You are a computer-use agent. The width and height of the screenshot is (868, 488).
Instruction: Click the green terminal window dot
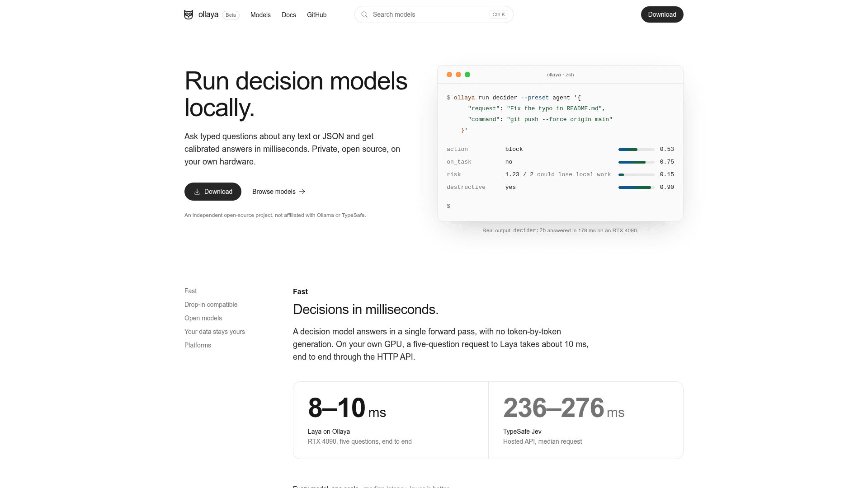tap(467, 75)
